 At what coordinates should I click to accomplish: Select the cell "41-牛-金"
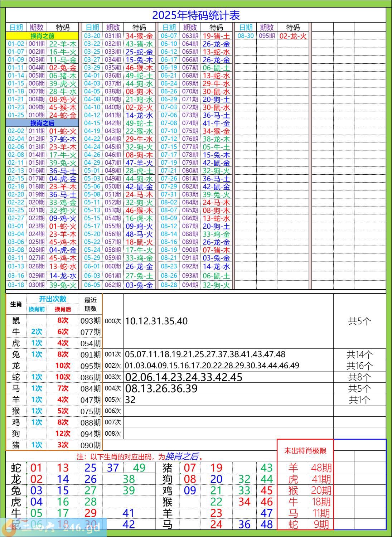click(x=216, y=123)
